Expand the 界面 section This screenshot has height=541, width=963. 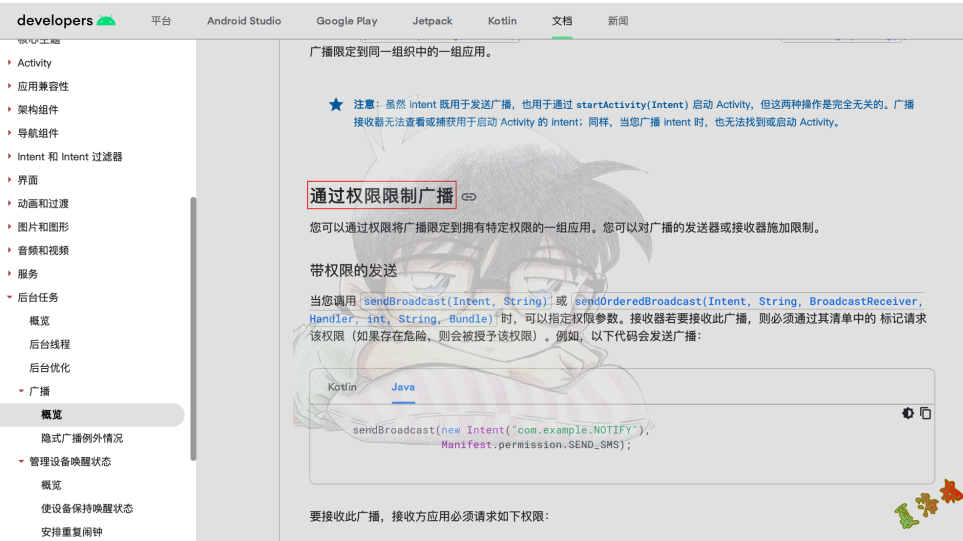click(x=9, y=180)
